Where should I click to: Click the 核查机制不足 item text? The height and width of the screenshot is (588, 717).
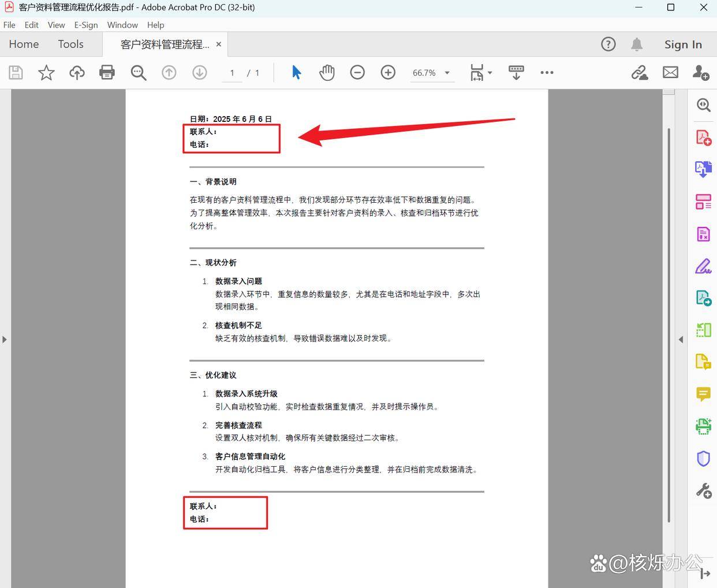coord(238,325)
